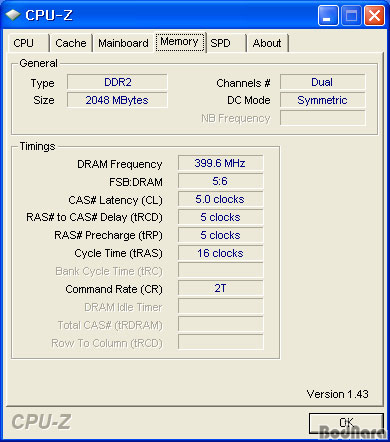Open the About tab
Viewport: 390px width, 442px height.
(267, 43)
